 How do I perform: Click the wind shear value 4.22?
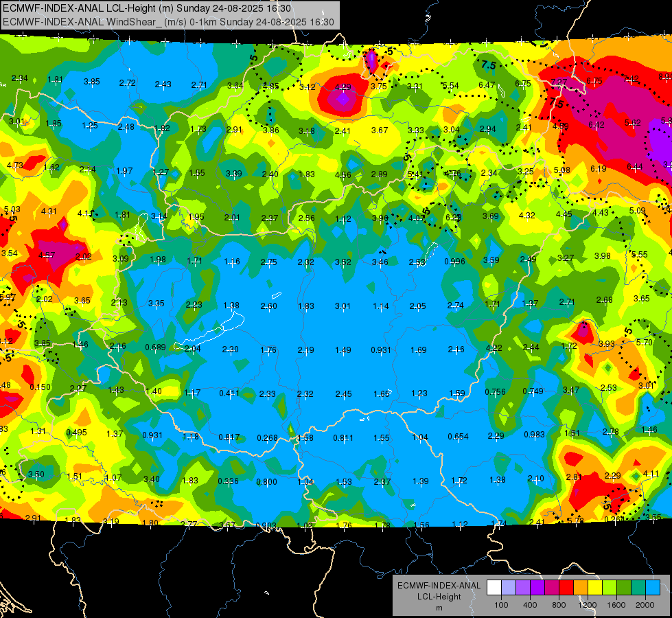(x=494, y=347)
